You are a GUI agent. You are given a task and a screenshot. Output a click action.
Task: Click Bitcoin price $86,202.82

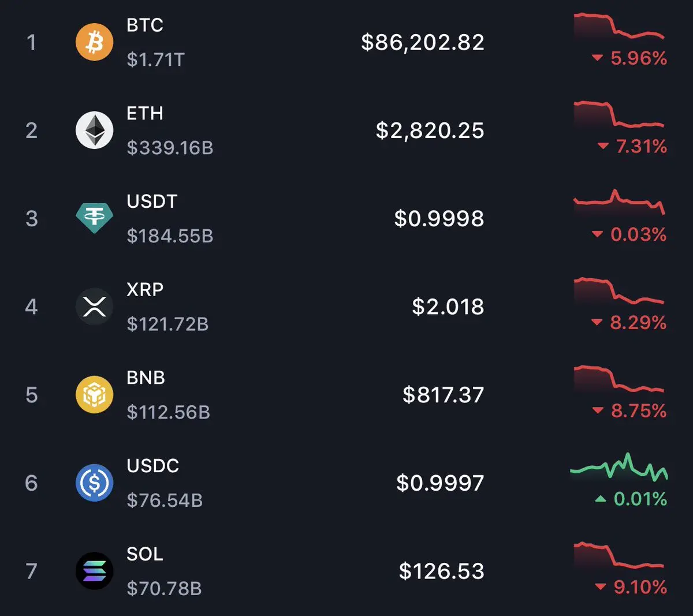coord(423,42)
